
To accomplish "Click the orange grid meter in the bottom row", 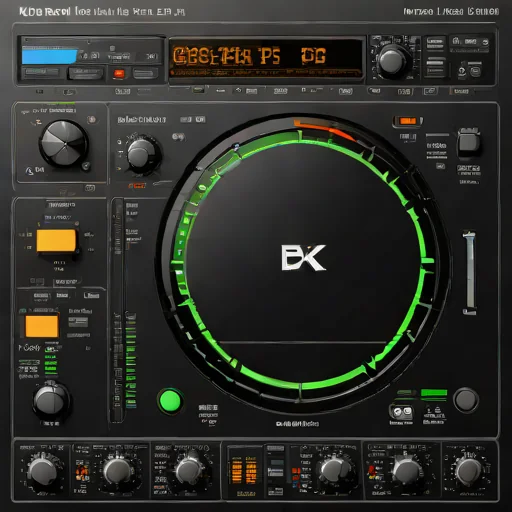I will point(244,470).
